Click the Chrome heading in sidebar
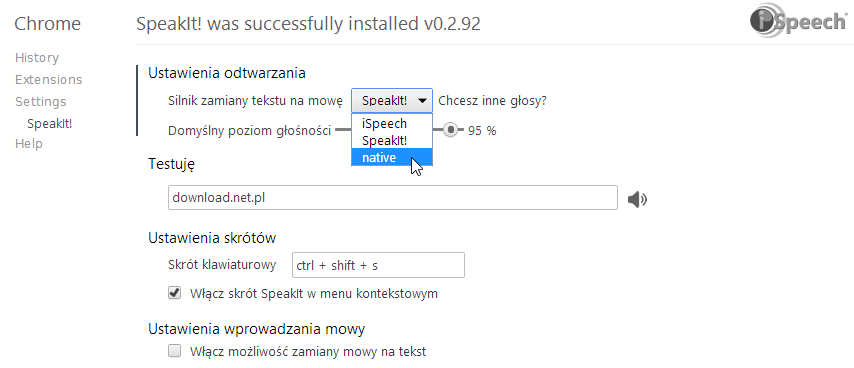The width and height of the screenshot is (854, 368). [x=47, y=23]
